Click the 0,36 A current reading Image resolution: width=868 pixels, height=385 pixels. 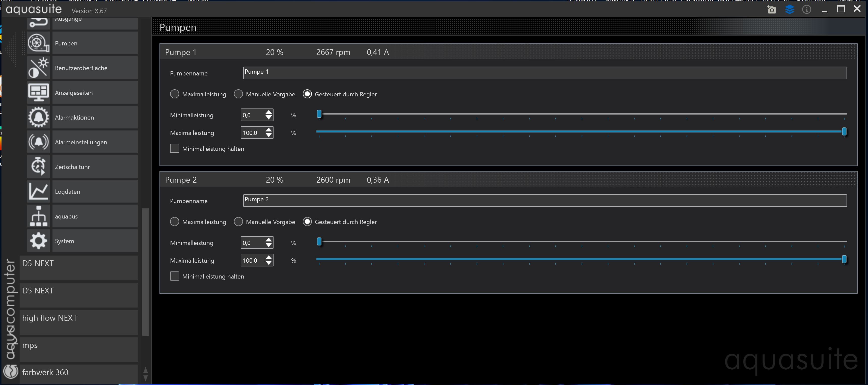coord(378,180)
